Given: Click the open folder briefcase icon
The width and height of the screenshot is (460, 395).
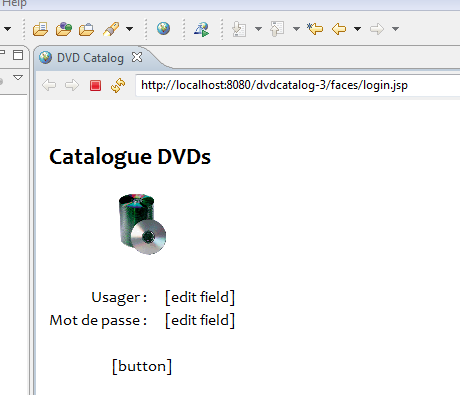Looking at the screenshot, I should pyautogui.click(x=87, y=29).
